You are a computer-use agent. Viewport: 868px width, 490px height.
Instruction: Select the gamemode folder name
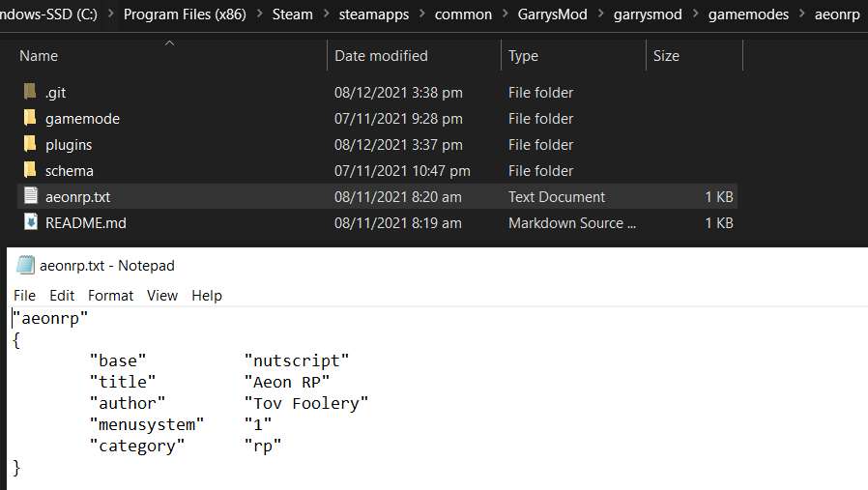(x=82, y=119)
